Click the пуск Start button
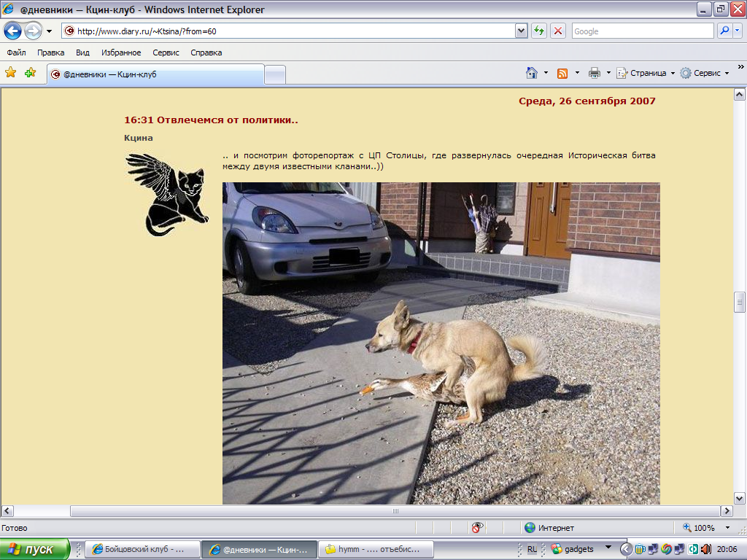The image size is (747, 560). pos(35,549)
